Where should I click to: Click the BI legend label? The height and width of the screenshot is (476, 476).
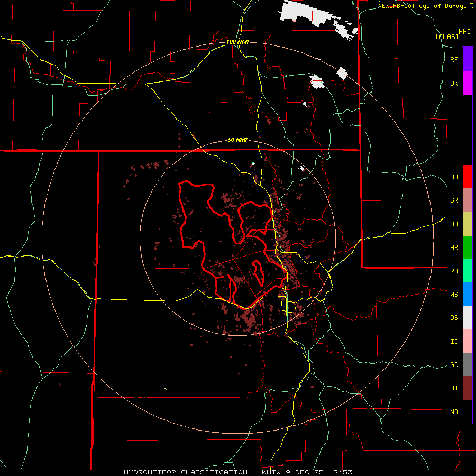pos(454,388)
